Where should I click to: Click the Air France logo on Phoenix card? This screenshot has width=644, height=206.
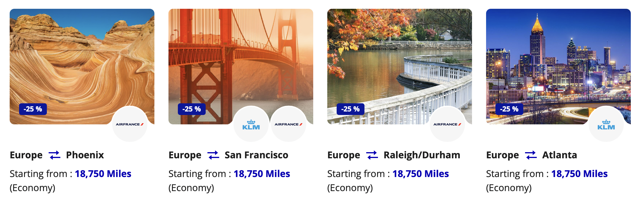130,124
